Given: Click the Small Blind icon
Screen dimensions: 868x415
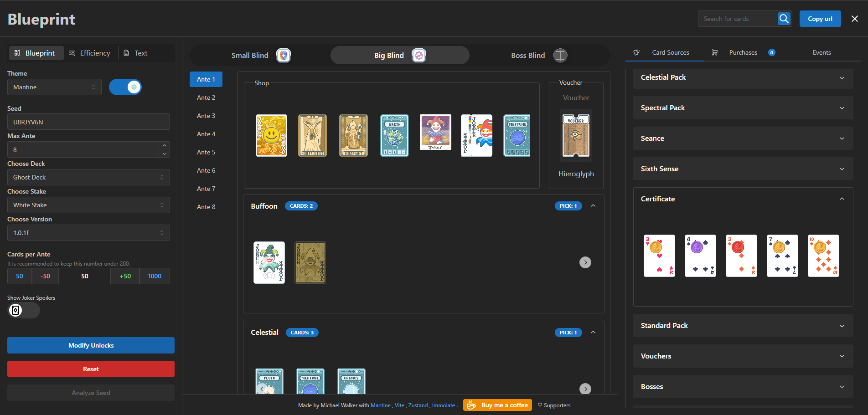Looking at the screenshot, I should point(284,55).
